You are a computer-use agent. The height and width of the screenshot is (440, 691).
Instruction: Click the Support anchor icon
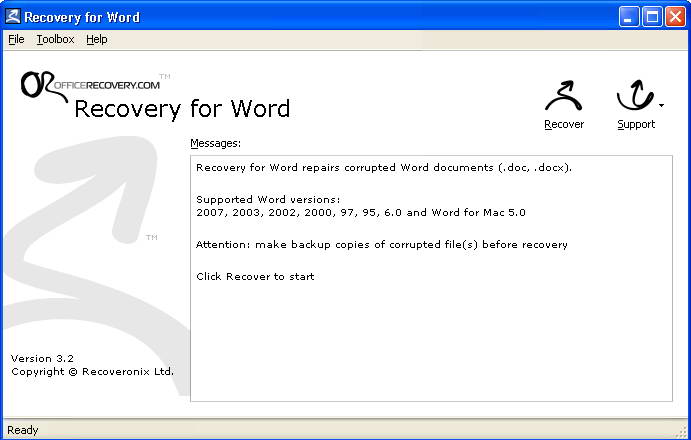tap(635, 96)
